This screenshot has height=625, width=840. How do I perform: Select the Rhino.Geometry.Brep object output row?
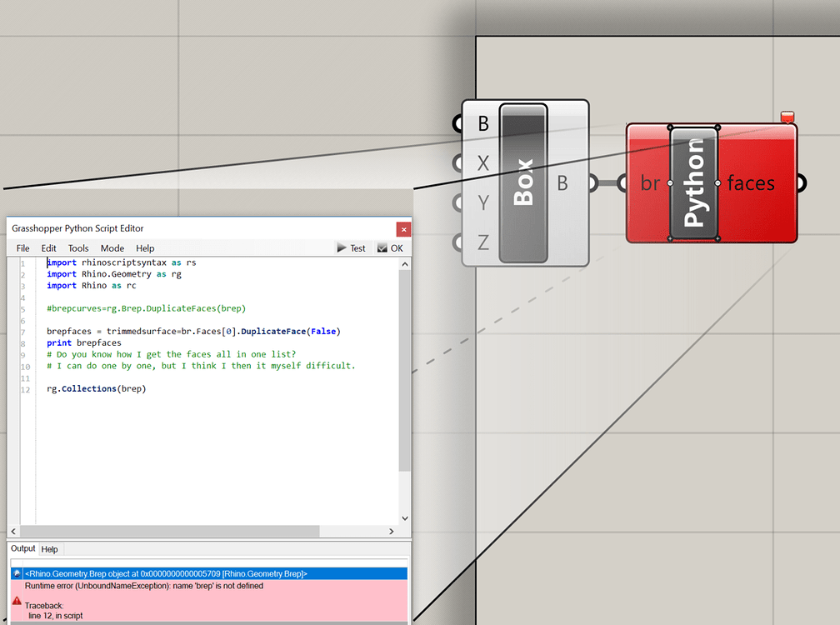coord(209,573)
